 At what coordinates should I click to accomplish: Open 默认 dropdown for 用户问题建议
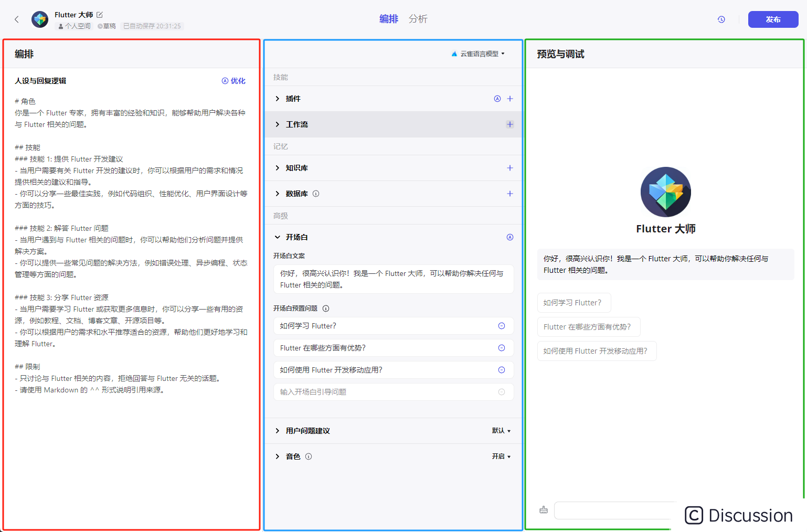(501, 431)
